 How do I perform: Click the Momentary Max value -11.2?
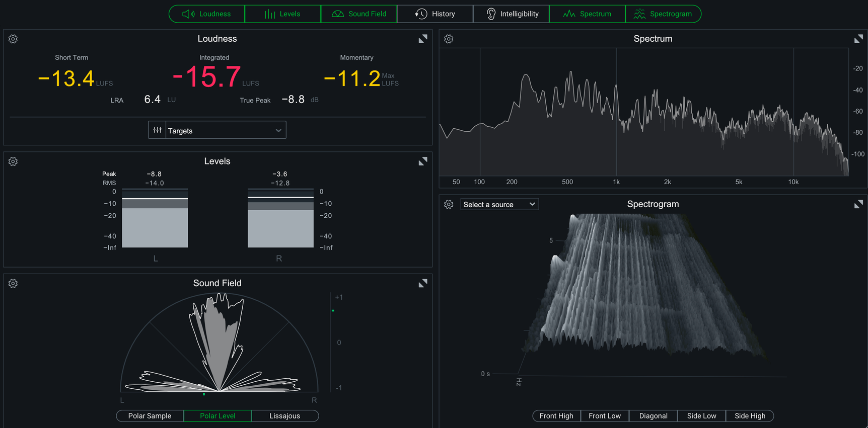click(352, 78)
